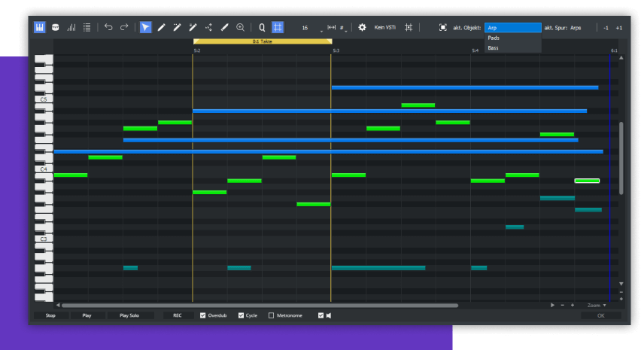
Task: Redo the last undone edit
Action: [x=124, y=27]
